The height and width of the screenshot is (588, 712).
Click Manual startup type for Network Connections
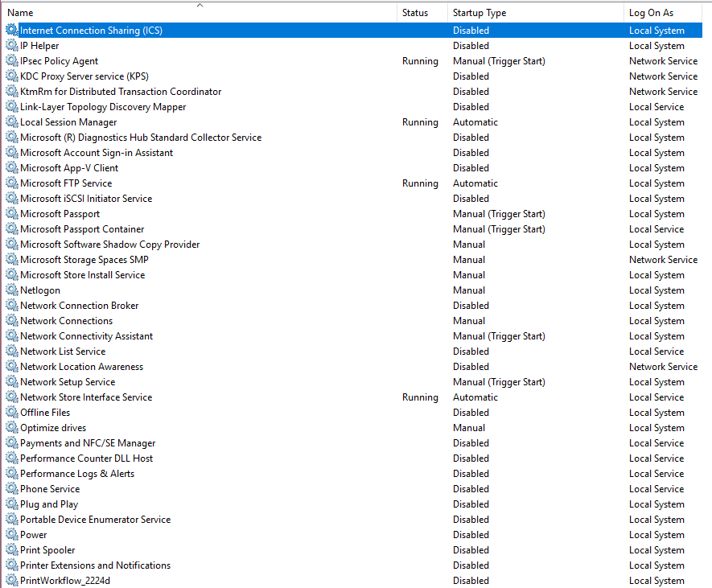pos(469,321)
